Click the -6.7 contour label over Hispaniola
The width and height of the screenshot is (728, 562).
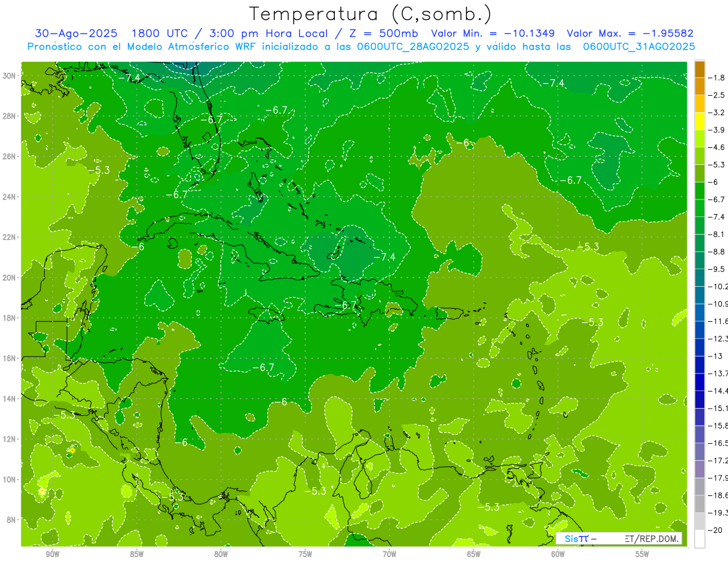(345, 305)
